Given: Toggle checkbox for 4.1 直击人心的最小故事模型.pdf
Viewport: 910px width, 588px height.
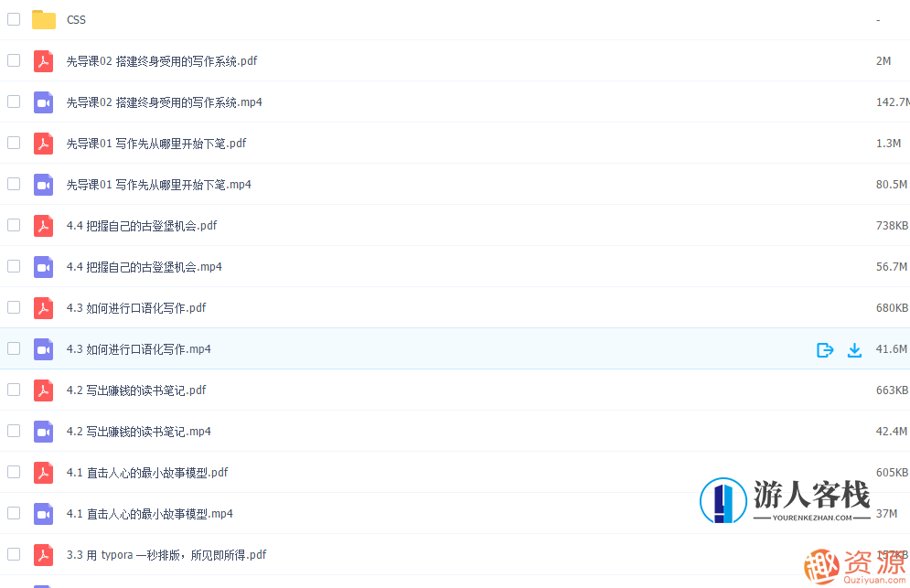Looking at the screenshot, I should point(14,472).
